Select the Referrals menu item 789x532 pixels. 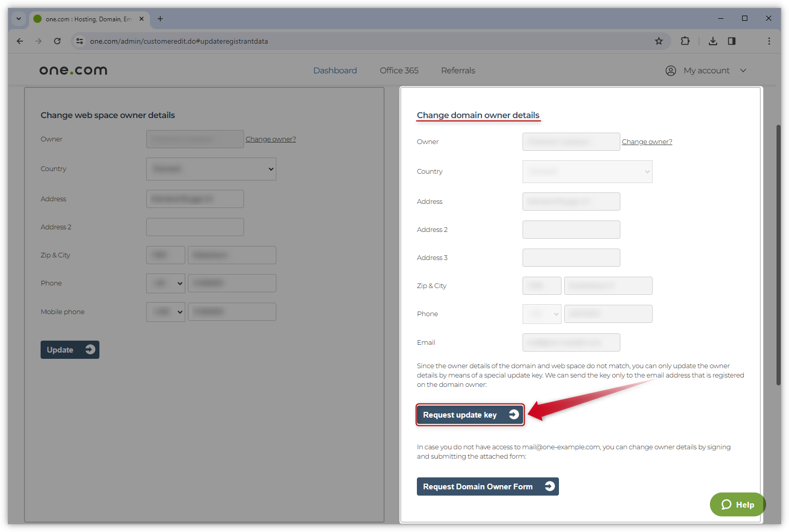(x=457, y=70)
